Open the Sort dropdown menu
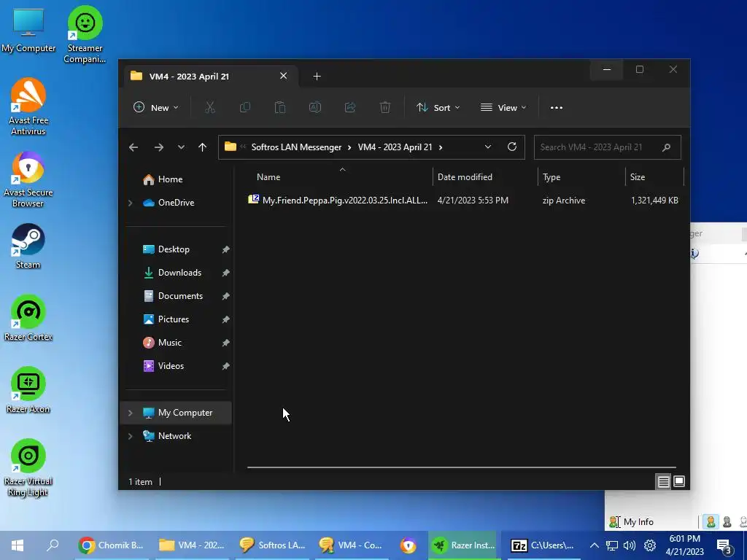The height and width of the screenshot is (560, 747). (438, 108)
